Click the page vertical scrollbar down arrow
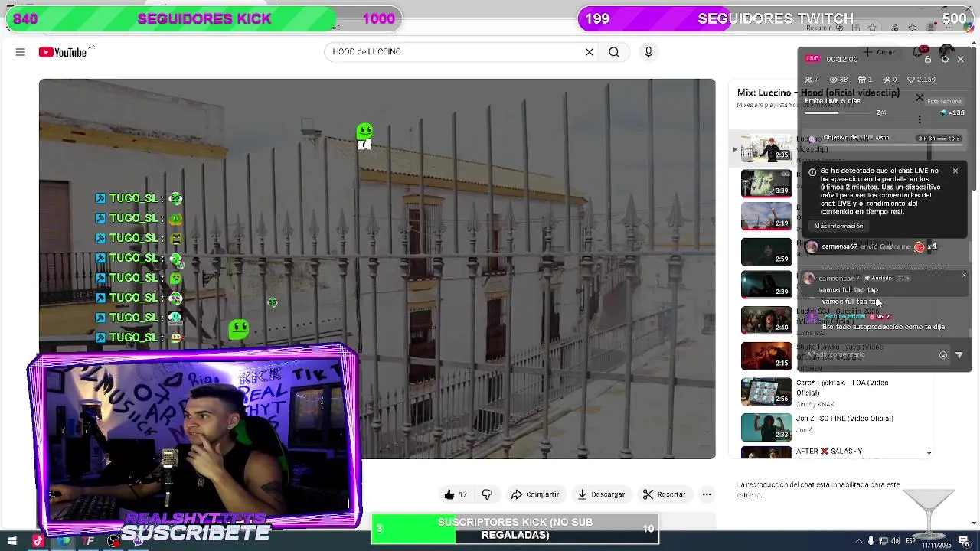Image resolution: width=980 pixels, height=551 pixels. point(974,524)
